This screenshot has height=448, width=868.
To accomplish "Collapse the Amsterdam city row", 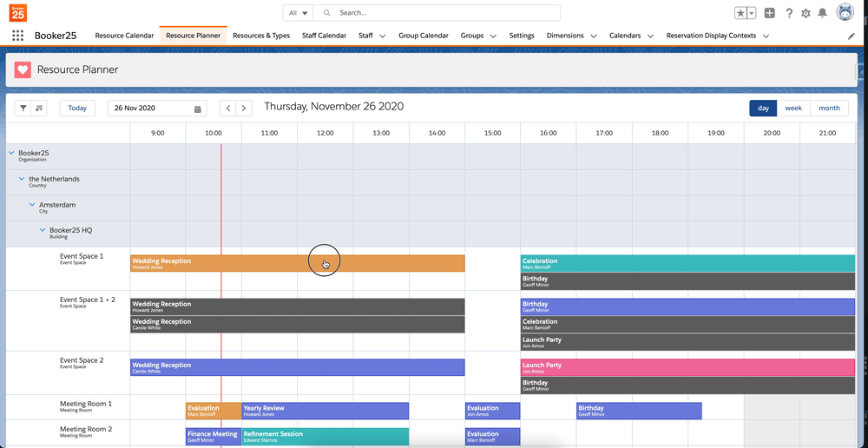I will (x=33, y=205).
